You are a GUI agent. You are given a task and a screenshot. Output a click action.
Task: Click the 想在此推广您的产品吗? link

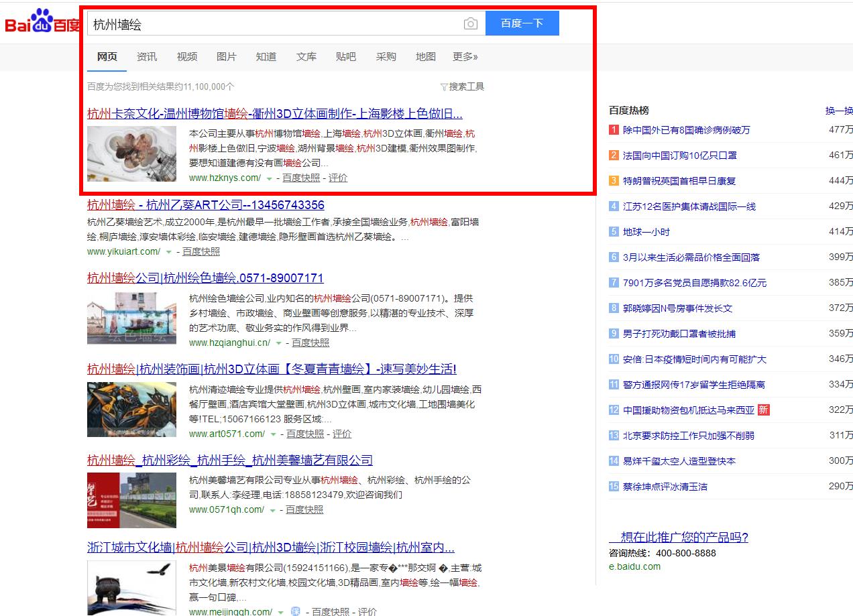679,538
